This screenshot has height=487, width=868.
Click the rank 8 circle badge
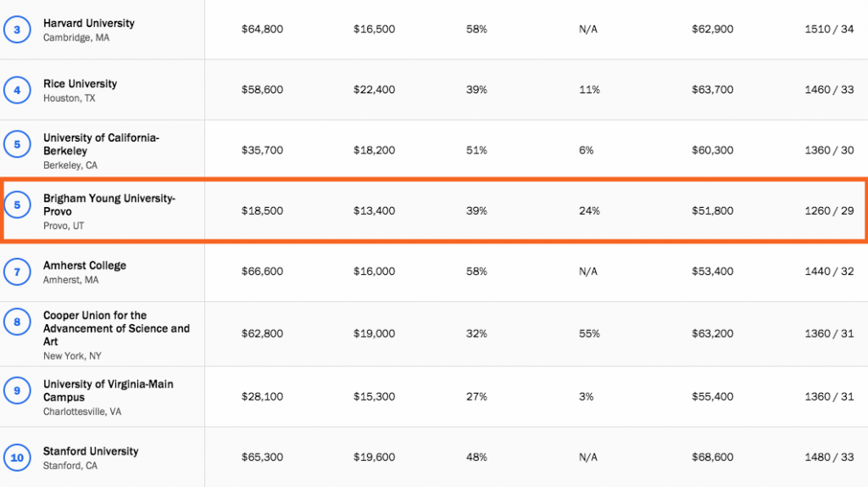tap(17, 322)
